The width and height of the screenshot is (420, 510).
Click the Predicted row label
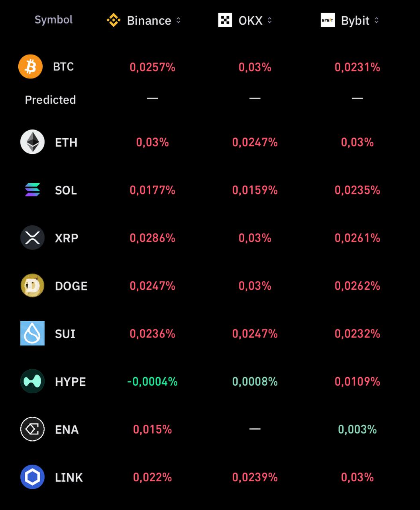click(x=50, y=100)
